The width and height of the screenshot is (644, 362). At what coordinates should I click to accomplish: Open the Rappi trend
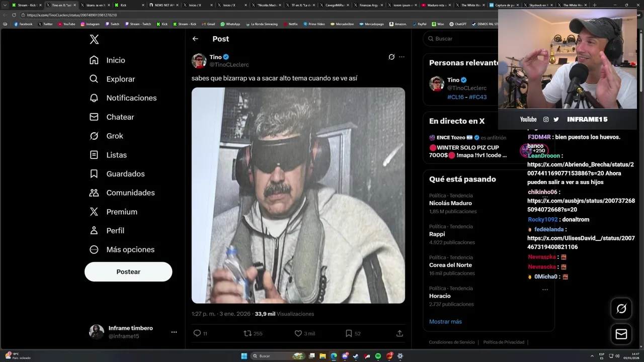coord(453,234)
